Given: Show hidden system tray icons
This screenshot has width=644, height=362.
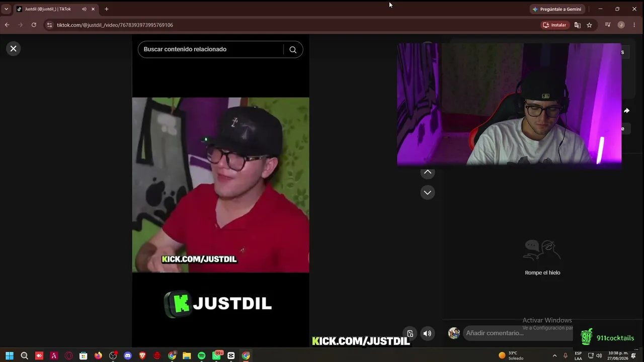Looking at the screenshot, I should 554,355.
